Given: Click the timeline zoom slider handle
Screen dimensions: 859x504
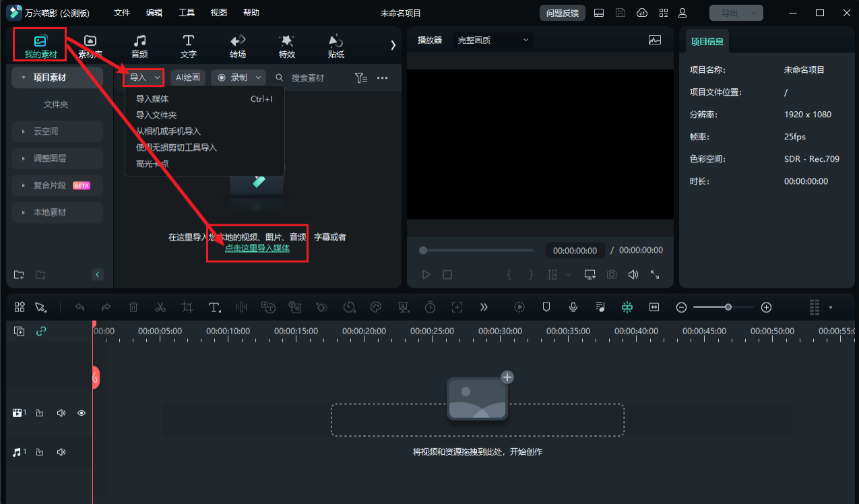Looking at the screenshot, I should [728, 307].
